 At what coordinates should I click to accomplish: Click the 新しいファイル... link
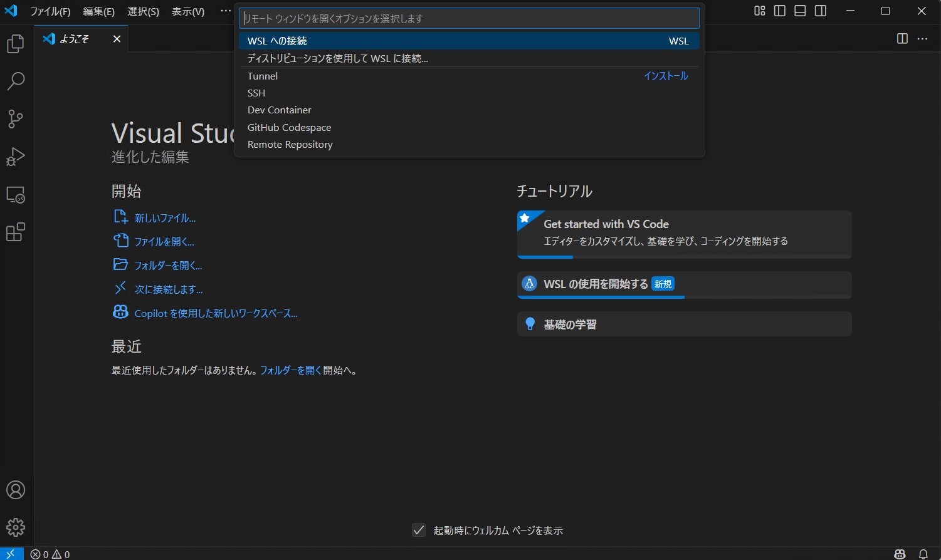(x=165, y=218)
